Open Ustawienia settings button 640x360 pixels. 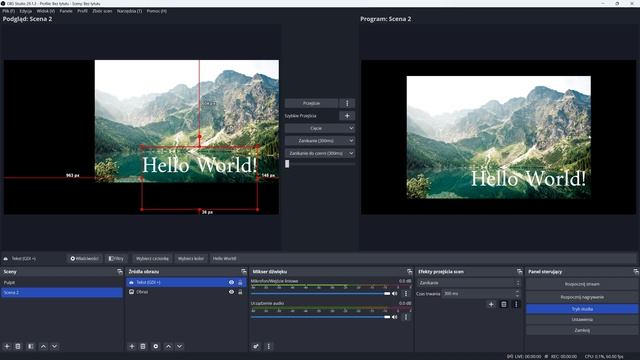[x=582, y=320]
